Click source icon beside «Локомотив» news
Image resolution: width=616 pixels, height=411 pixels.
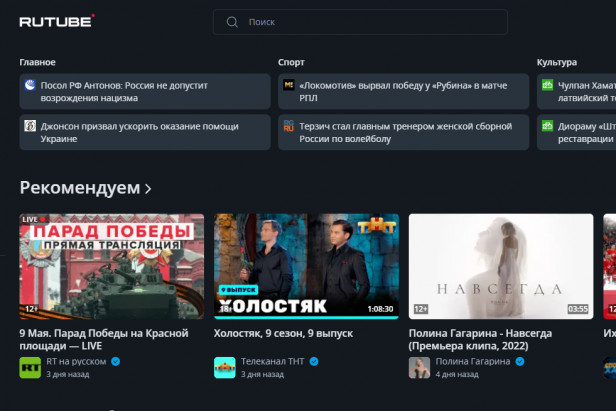[x=288, y=86]
